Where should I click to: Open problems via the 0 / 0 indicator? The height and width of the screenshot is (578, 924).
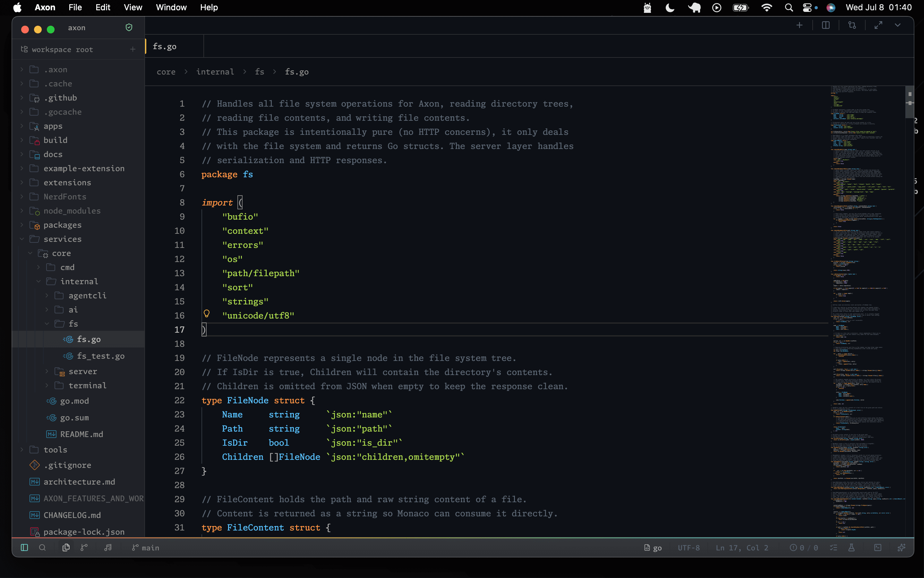804,548
